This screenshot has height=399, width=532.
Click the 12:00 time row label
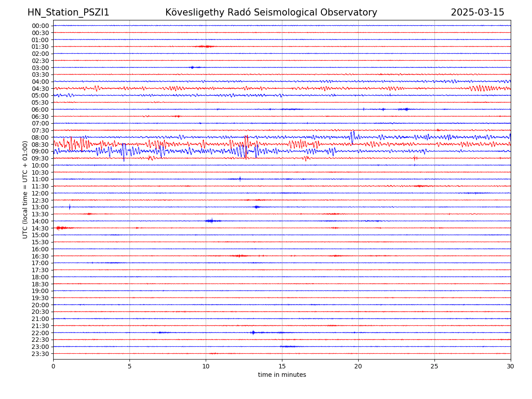click(x=40, y=193)
